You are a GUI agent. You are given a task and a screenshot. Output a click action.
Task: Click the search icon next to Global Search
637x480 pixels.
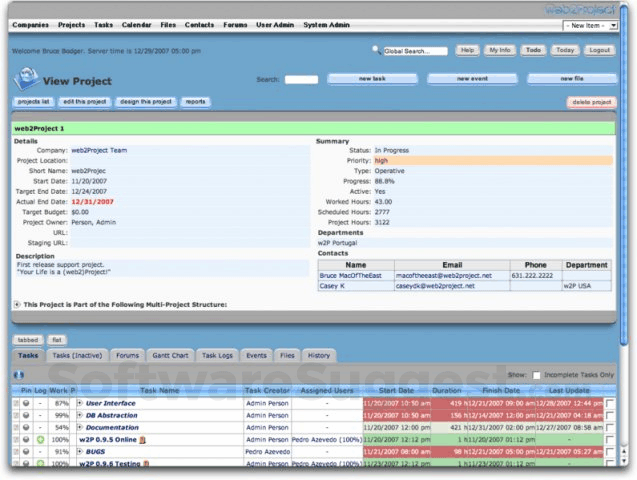376,49
